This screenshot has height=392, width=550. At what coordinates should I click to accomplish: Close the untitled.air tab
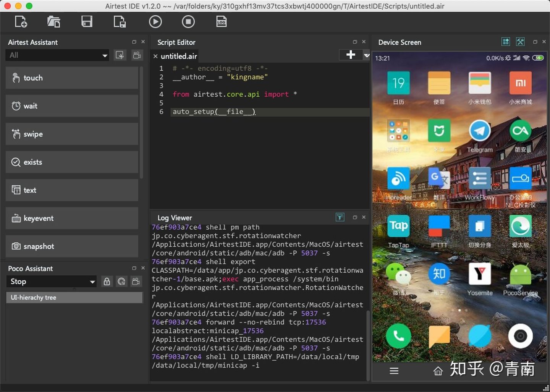click(x=155, y=56)
